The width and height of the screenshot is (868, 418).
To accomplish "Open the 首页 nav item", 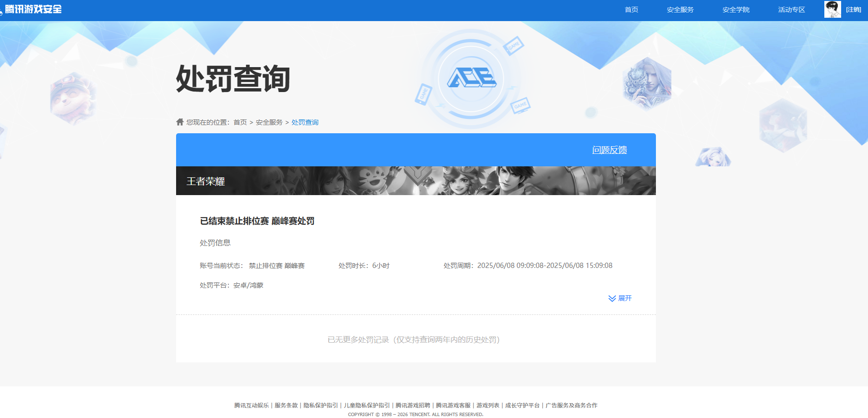I will coord(631,10).
